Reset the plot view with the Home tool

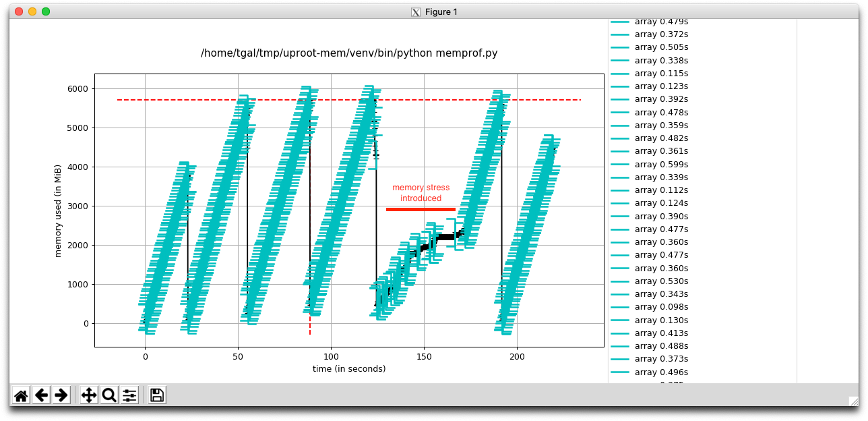point(20,395)
